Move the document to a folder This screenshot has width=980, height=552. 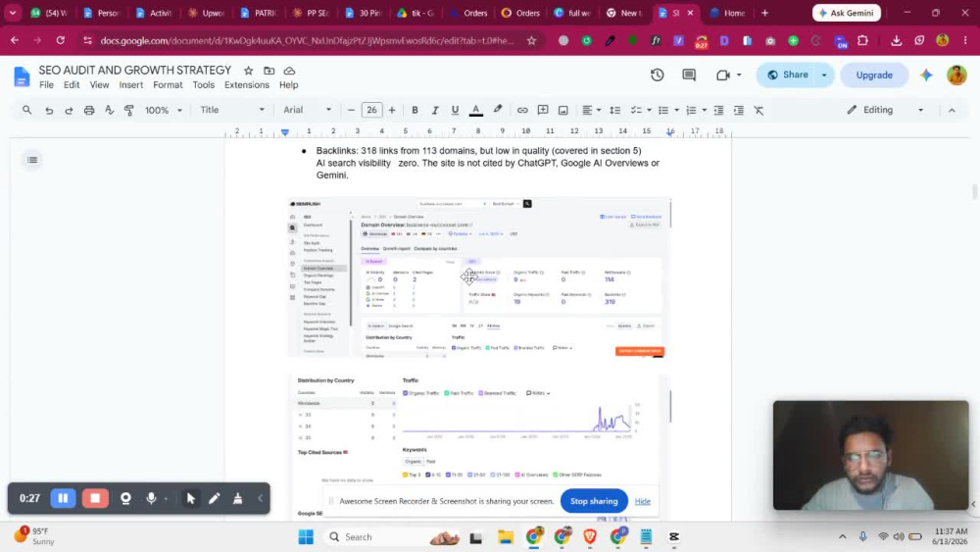(269, 71)
